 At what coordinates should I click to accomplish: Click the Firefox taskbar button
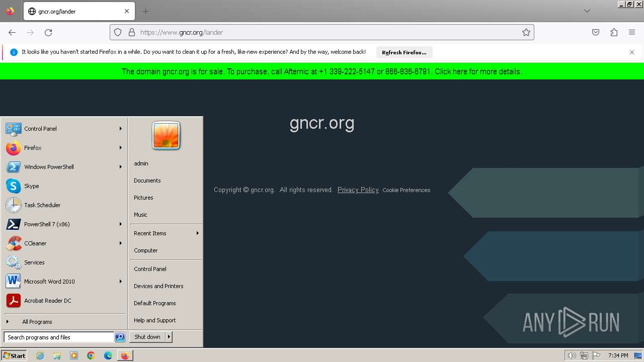125,355
